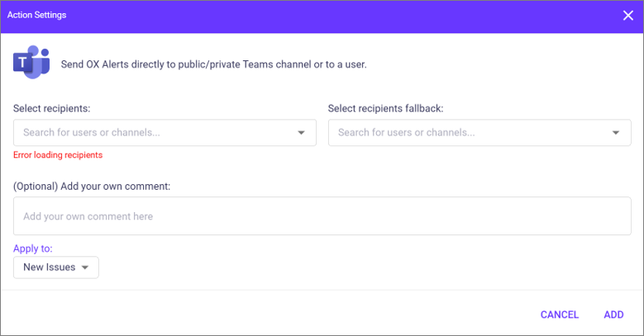Click the Error loading recipients message
The height and width of the screenshot is (336, 644).
tap(58, 155)
